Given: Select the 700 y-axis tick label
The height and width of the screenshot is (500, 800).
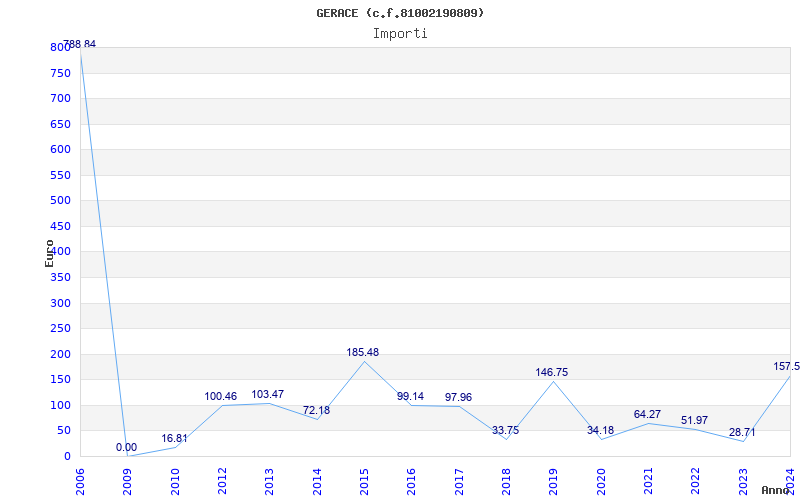Looking at the screenshot, I should pos(60,98).
